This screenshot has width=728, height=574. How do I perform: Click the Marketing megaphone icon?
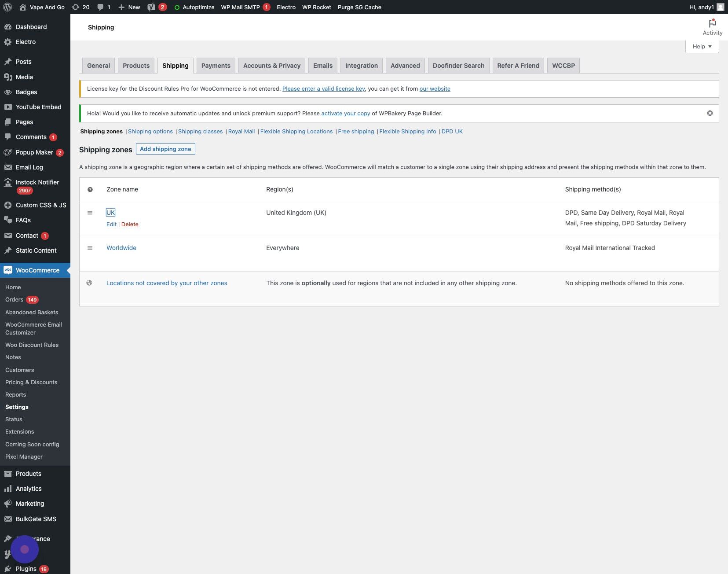(x=8, y=504)
